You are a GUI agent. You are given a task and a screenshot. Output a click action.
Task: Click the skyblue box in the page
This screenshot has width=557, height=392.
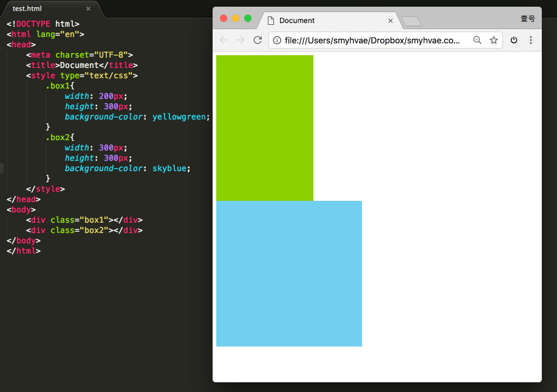coord(289,274)
